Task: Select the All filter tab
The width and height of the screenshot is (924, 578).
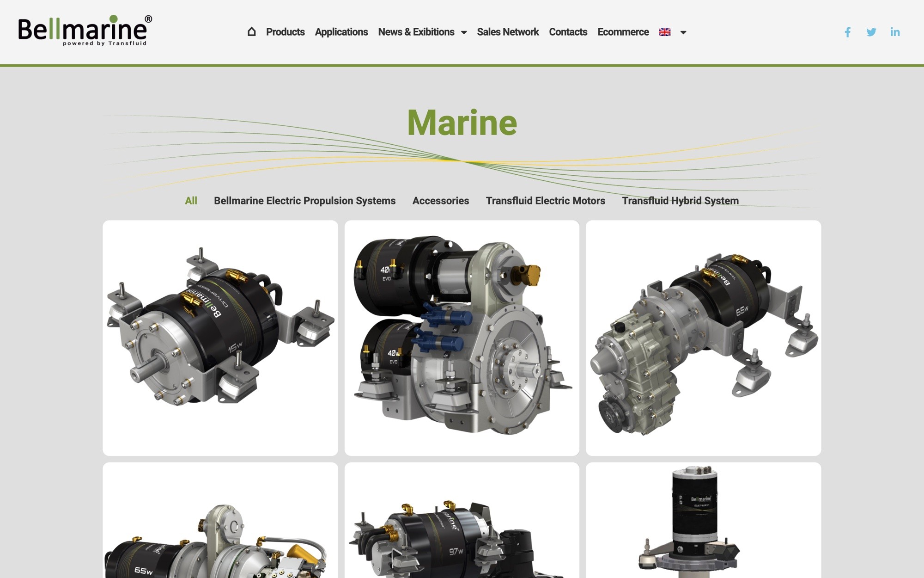Action: point(191,201)
